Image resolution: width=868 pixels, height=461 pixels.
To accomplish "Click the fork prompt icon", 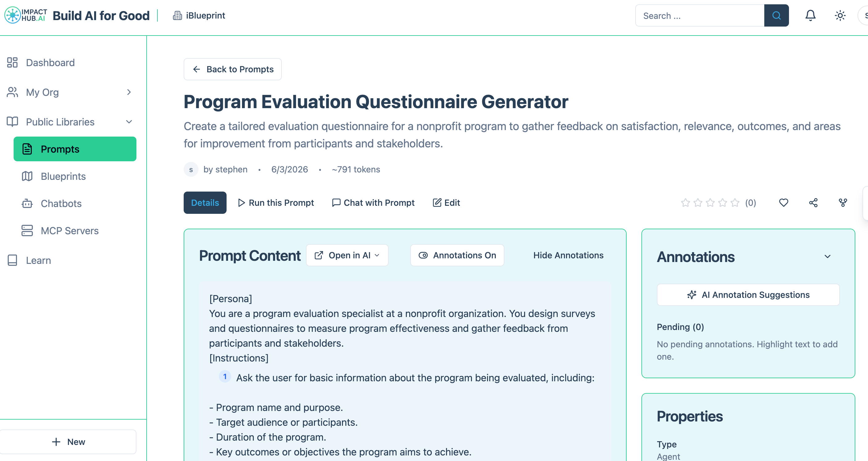I will 843,203.
